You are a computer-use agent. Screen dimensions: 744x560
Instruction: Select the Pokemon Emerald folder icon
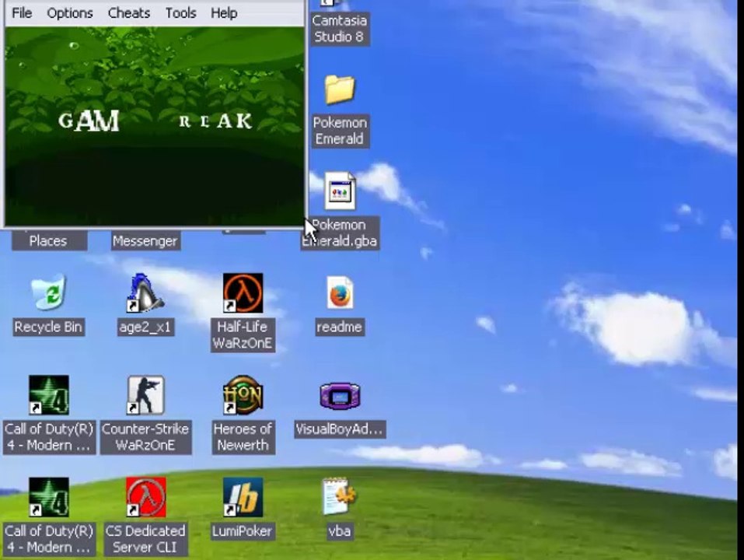(x=339, y=89)
